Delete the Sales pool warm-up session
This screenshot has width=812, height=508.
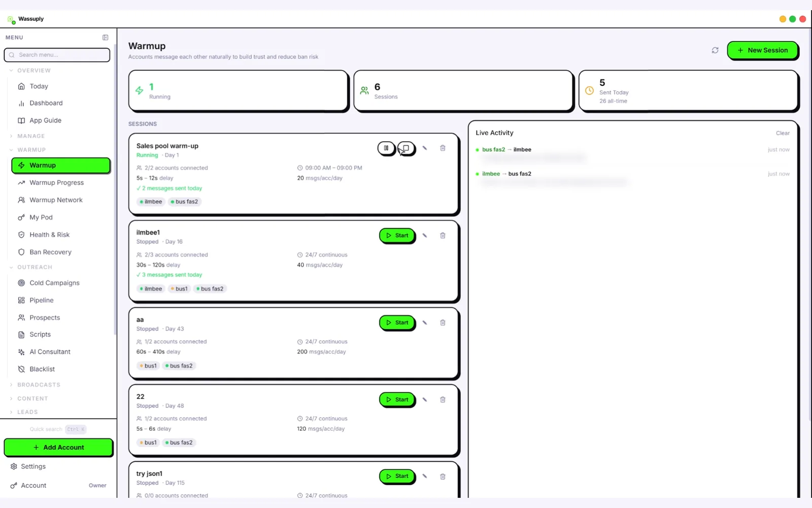[443, 148]
